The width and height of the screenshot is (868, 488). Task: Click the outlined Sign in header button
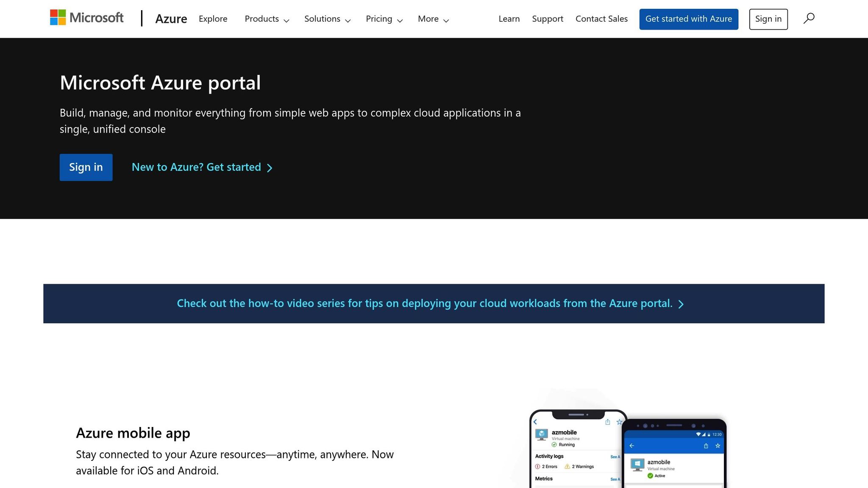coord(768,19)
